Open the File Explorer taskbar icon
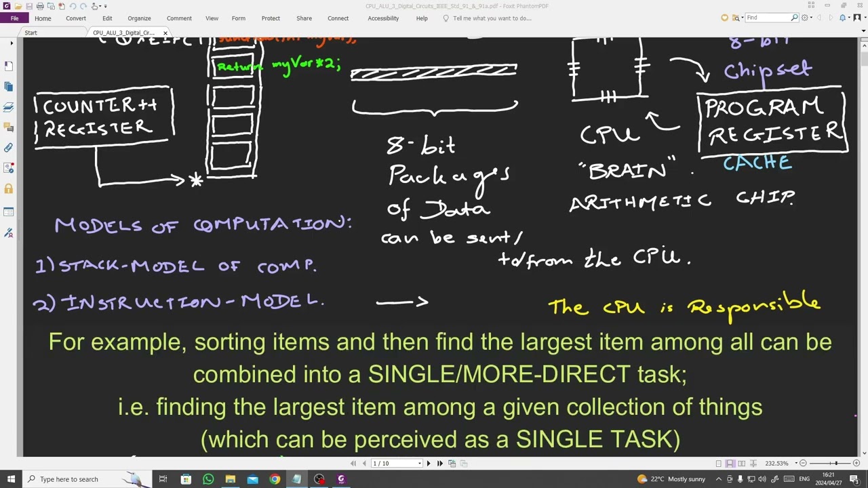 point(231,479)
